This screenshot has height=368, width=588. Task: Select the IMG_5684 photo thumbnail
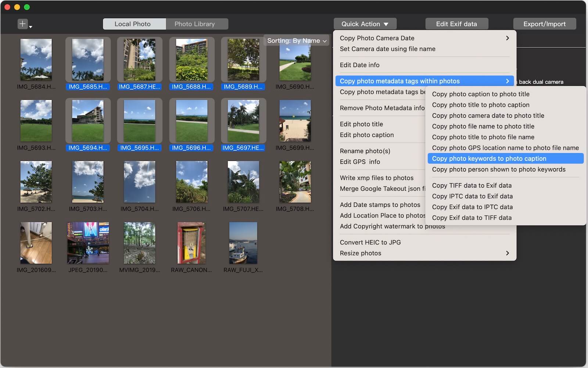click(x=36, y=60)
